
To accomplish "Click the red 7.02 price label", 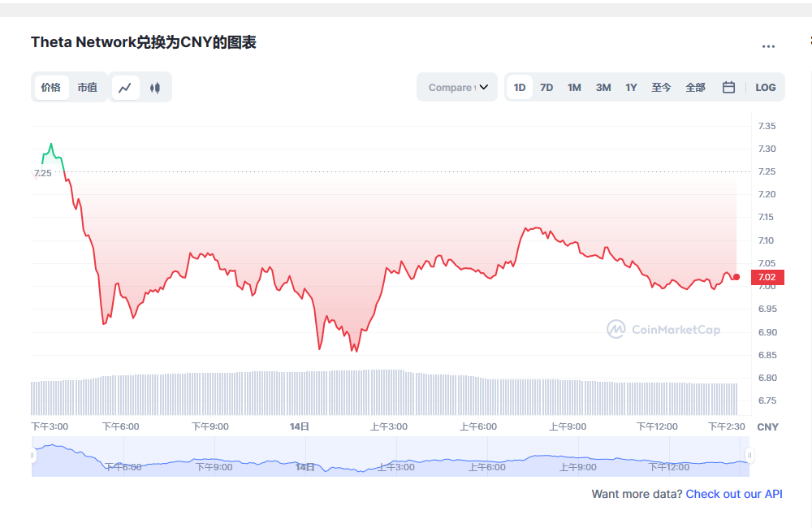I will point(767,277).
